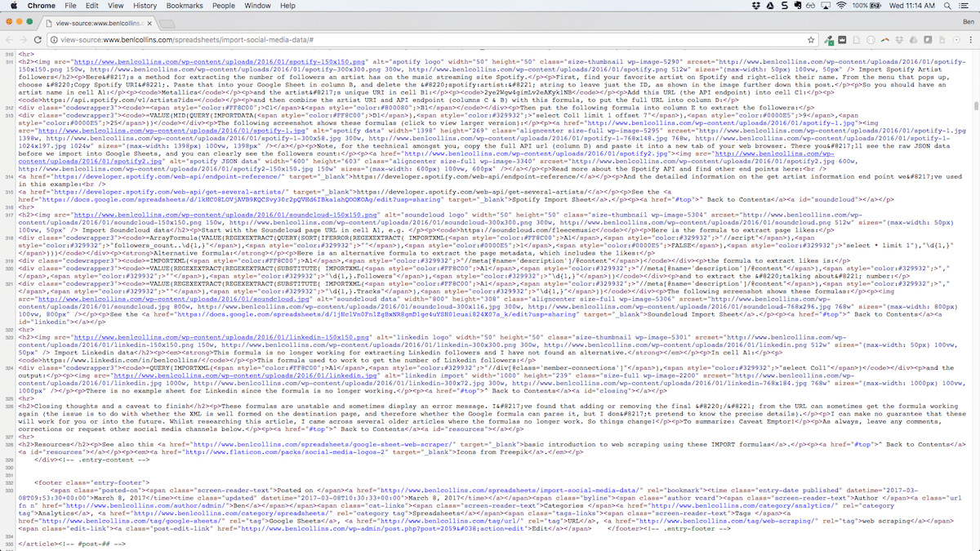Open Dropbox from the macOS menu bar
The image size is (980, 551).
(755, 6)
